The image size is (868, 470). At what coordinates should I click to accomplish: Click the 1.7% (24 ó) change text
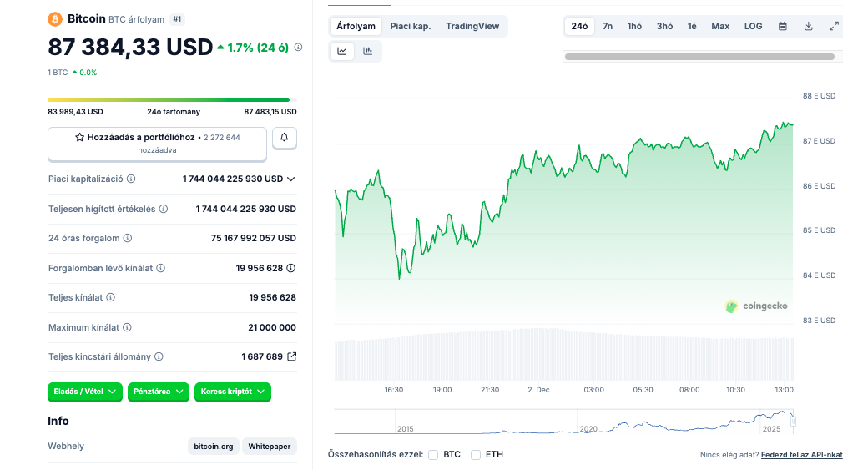tap(258, 48)
